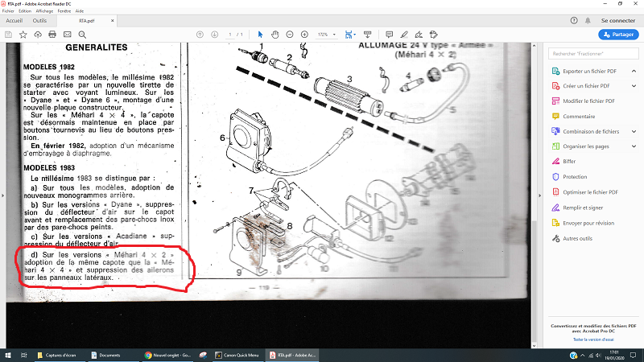Screen dimensions: 644x362
Task: Open Modifier le fichier PDF tool
Action: tap(588, 101)
